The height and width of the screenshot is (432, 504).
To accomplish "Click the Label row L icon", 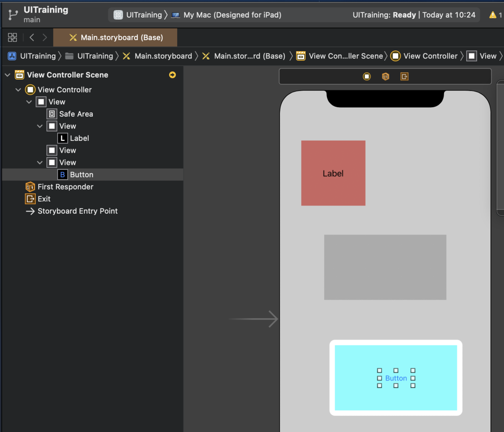I will click(x=63, y=138).
